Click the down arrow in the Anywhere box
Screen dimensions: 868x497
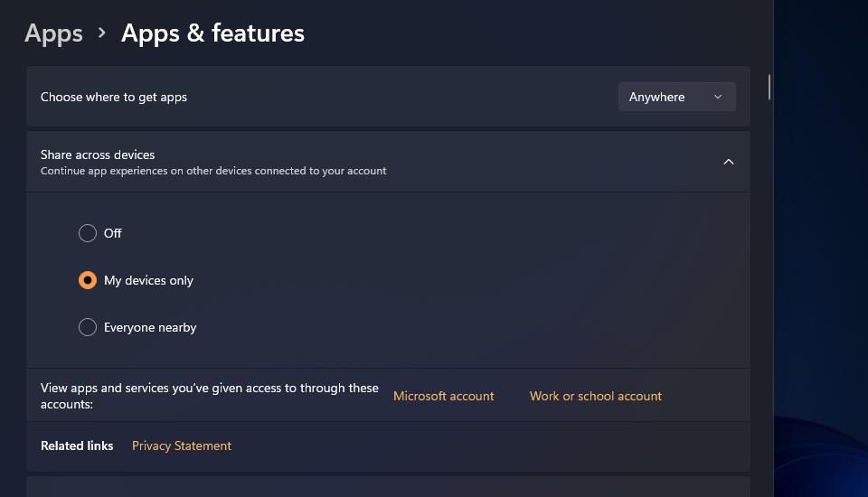coord(718,97)
